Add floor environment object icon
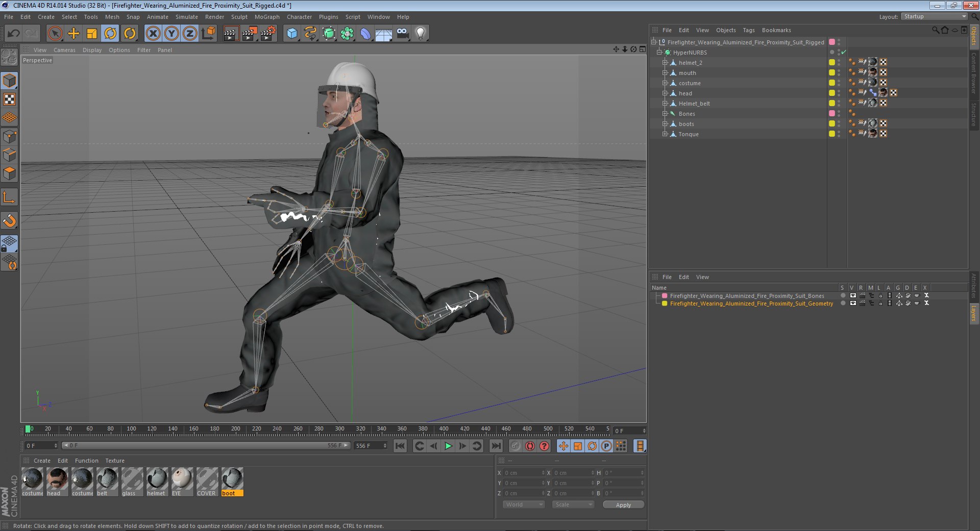The width and height of the screenshot is (980, 531). pos(383,34)
